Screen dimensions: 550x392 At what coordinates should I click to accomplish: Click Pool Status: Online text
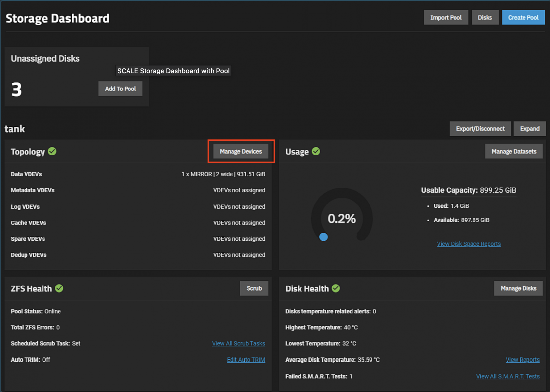point(36,311)
